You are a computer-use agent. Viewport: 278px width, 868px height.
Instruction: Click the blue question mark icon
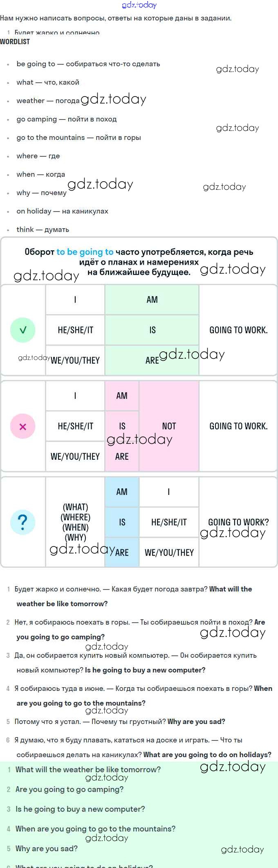click(23, 522)
